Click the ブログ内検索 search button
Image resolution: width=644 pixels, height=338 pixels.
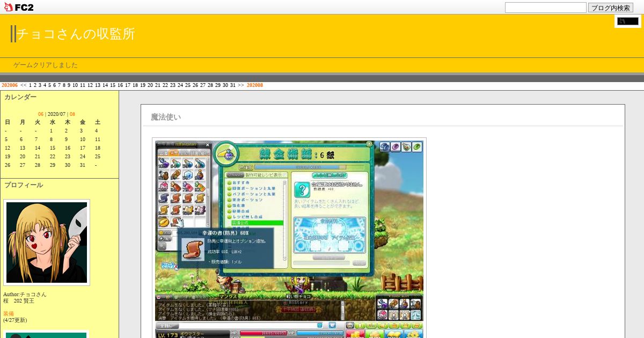[x=610, y=8]
